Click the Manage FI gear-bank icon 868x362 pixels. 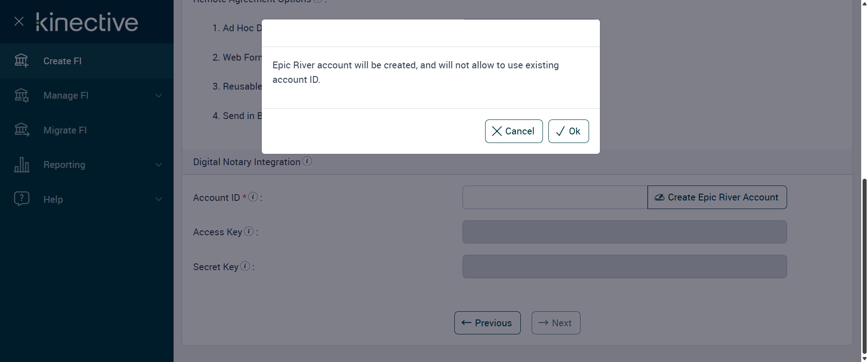[x=21, y=95]
